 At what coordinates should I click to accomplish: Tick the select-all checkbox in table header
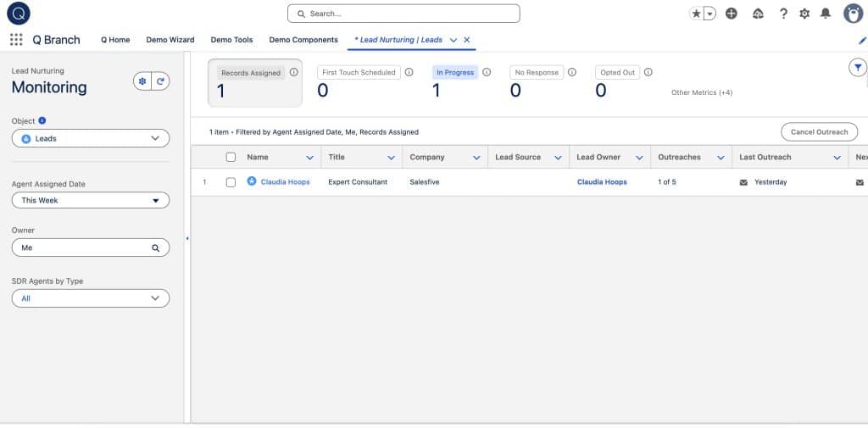point(231,158)
